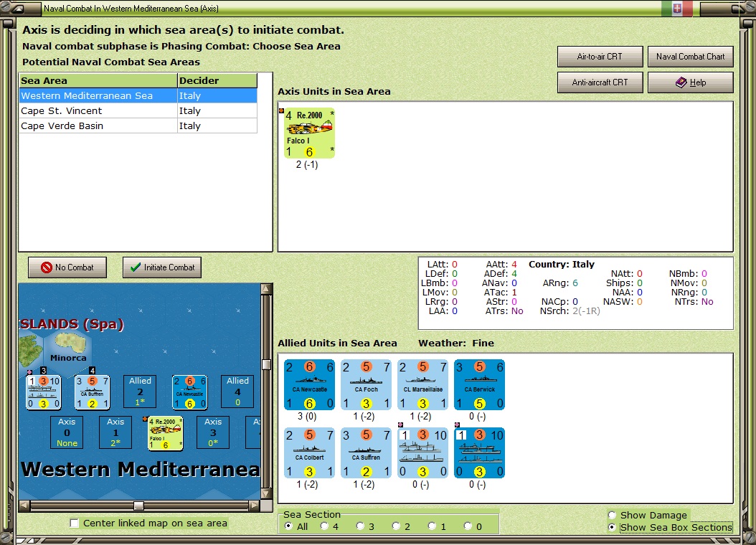Click map scroll up arrow
This screenshot has height=545, width=756.
pyautogui.click(x=266, y=289)
